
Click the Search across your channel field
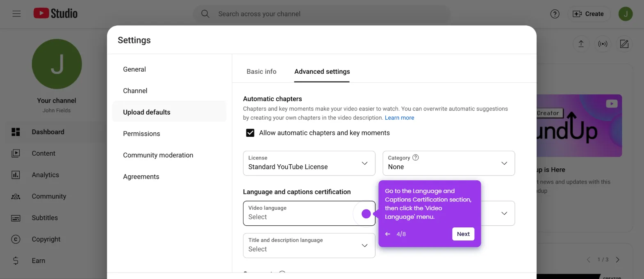click(x=322, y=14)
